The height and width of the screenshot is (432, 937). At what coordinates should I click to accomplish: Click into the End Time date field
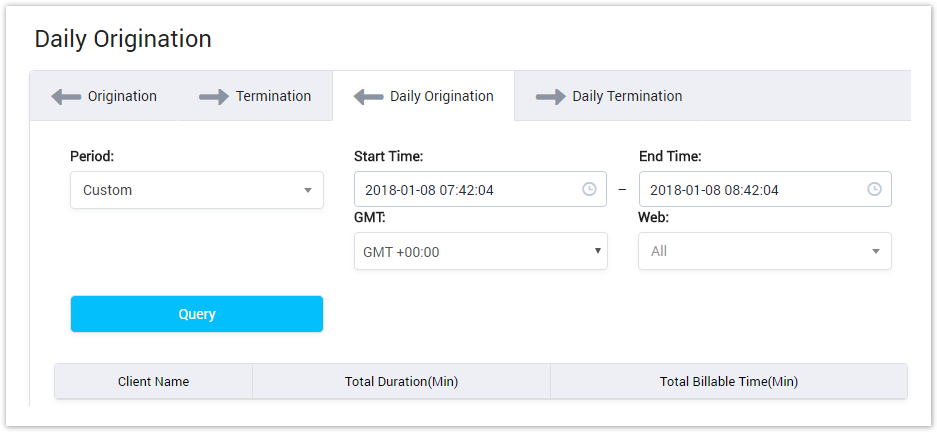coord(750,190)
